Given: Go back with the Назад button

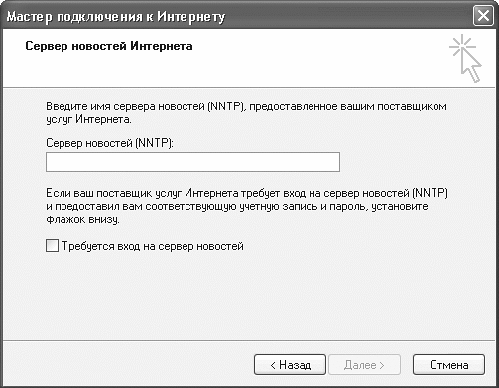Looking at the screenshot, I should [x=290, y=365].
